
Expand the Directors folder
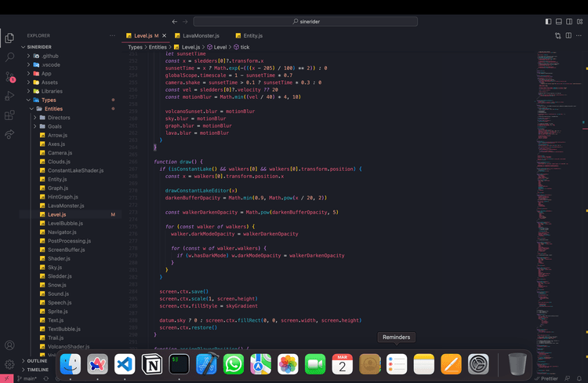click(59, 118)
